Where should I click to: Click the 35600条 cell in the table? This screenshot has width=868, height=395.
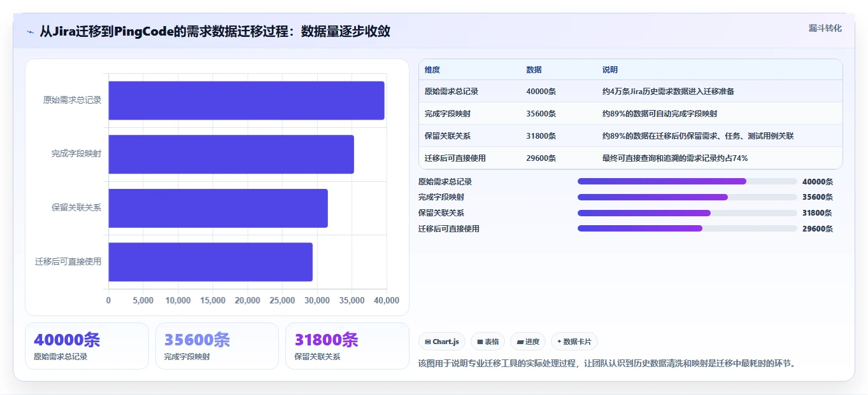pos(541,114)
